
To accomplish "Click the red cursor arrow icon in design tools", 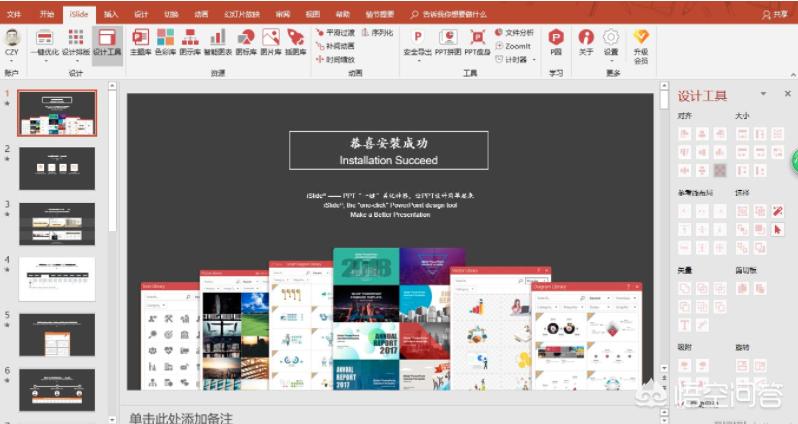I will (x=777, y=229).
